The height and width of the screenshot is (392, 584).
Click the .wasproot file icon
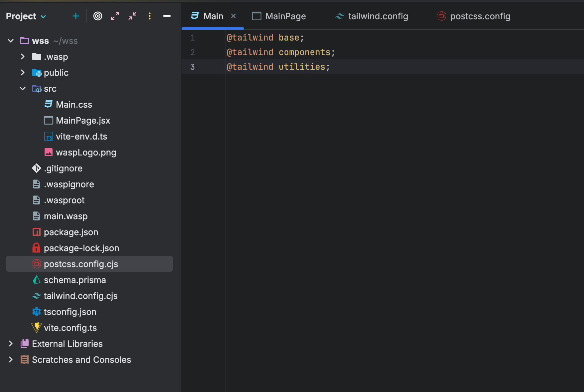pyautogui.click(x=37, y=200)
